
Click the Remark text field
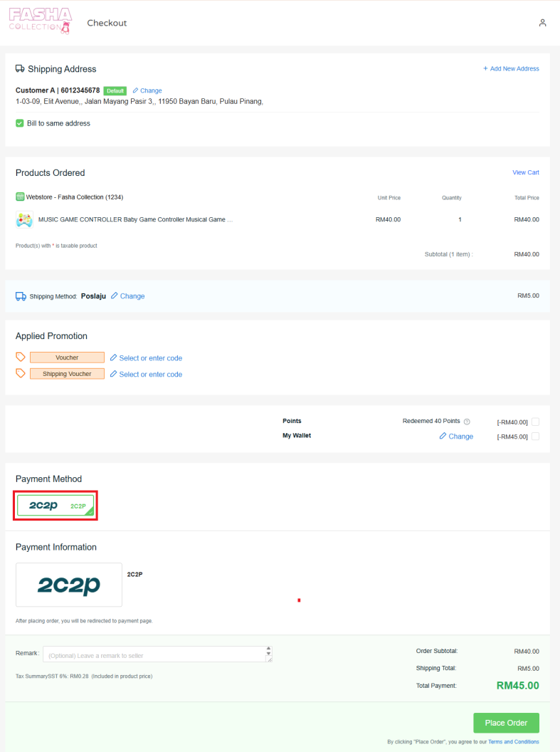point(157,654)
